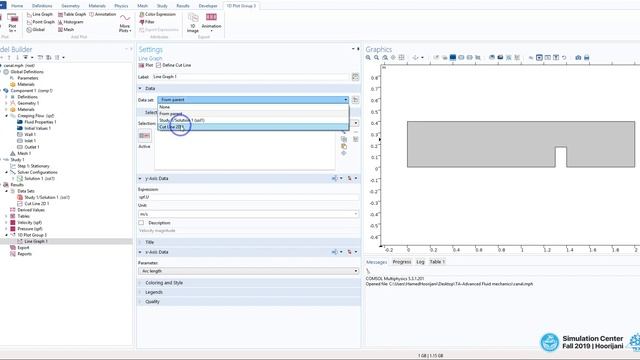Image resolution: width=640 pixels, height=360 pixels.
Task: Take an image snapshot with the camera icon
Action: tap(578, 58)
